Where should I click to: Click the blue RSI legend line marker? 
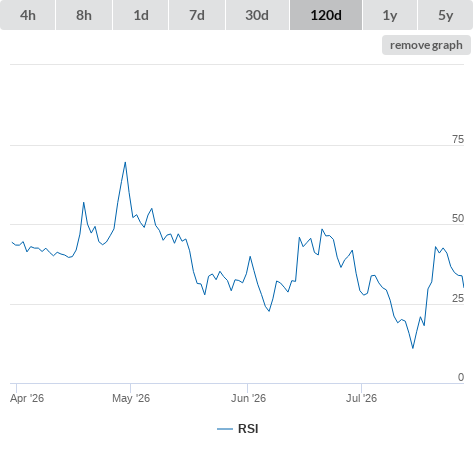[225, 429]
